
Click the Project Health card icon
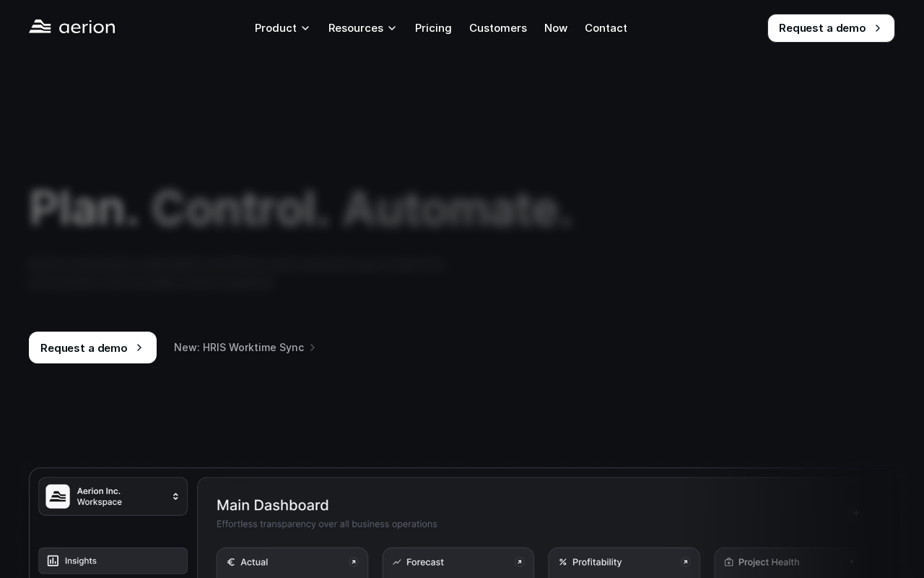pyautogui.click(x=729, y=562)
